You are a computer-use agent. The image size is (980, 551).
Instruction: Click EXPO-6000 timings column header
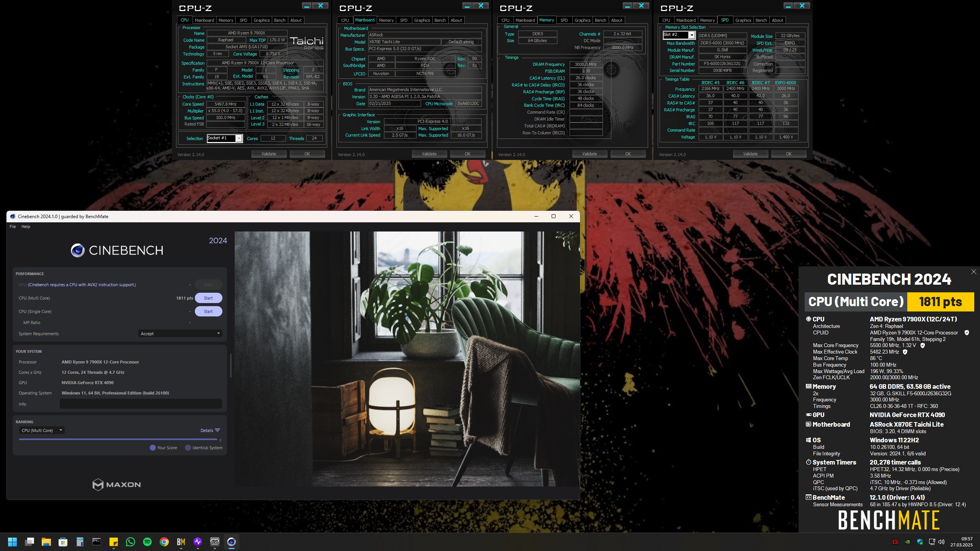point(786,83)
